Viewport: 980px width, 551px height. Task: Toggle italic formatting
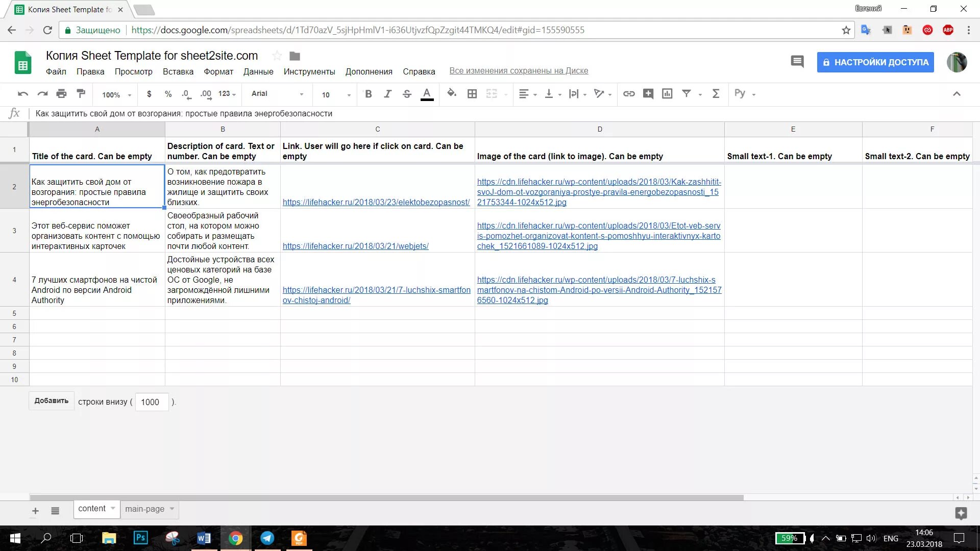pos(387,94)
